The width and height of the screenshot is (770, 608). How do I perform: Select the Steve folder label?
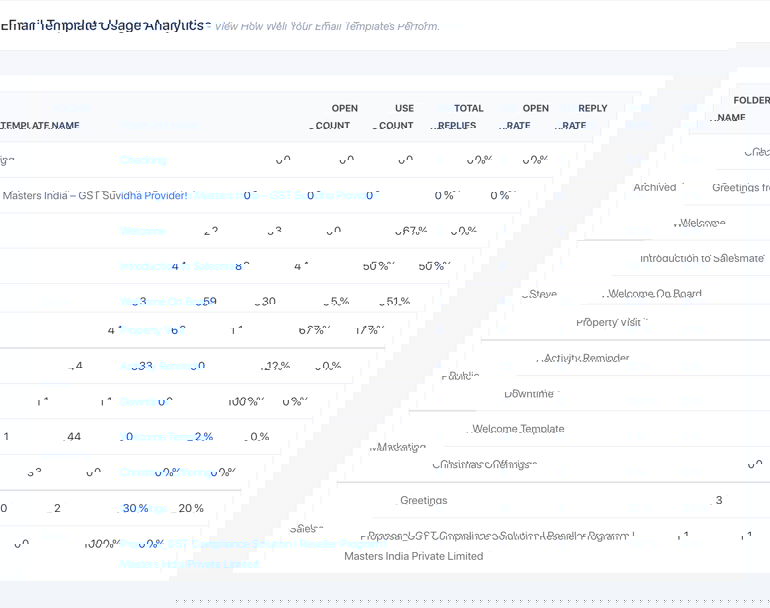point(541,295)
